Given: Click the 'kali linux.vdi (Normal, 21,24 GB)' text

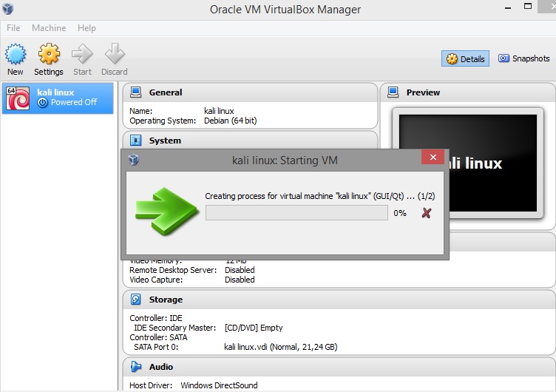Looking at the screenshot, I should (281, 347).
